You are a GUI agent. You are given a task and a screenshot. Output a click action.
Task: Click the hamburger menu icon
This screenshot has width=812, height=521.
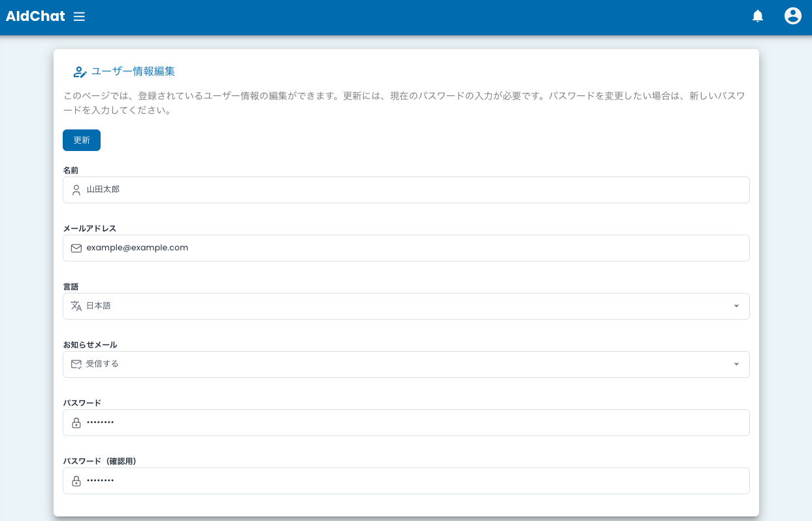tap(79, 16)
